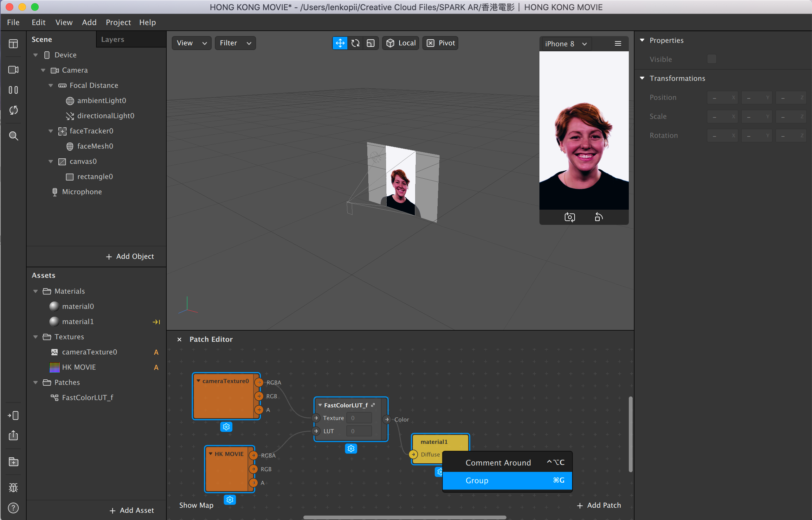Image resolution: width=812 pixels, height=520 pixels.
Task: Restart the effect with the refresh icon
Action: click(13, 110)
